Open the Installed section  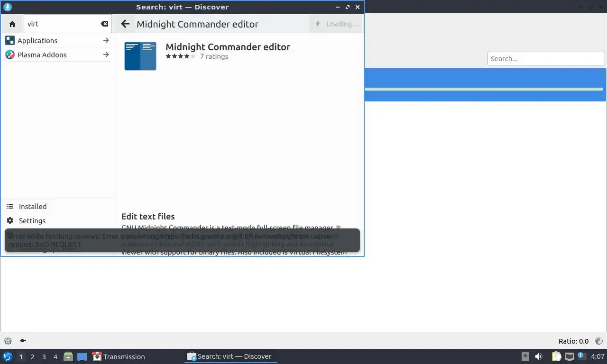coord(57,207)
